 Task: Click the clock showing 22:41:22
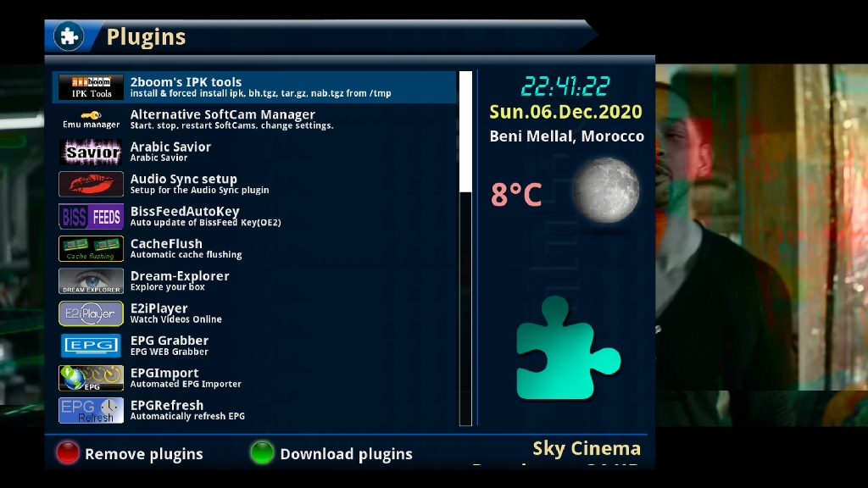565,86
